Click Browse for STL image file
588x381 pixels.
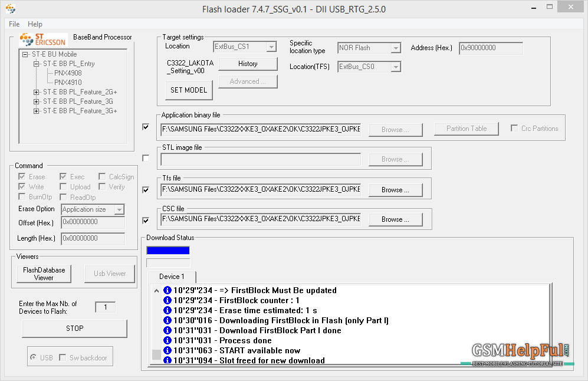[x=395, y=159]
